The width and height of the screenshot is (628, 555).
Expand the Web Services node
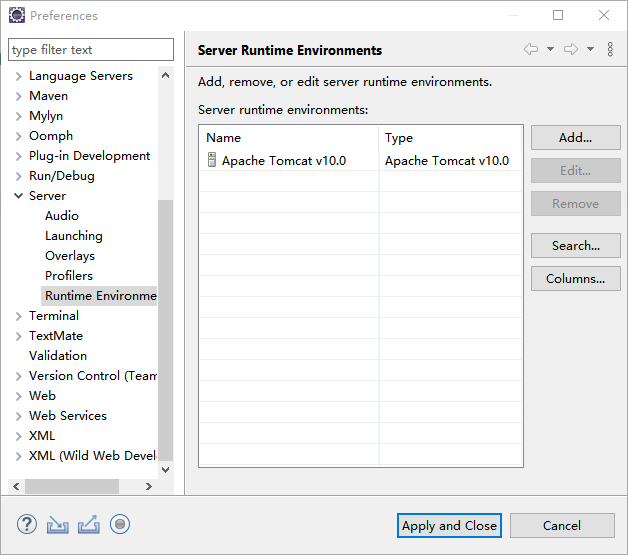[18, 416]
